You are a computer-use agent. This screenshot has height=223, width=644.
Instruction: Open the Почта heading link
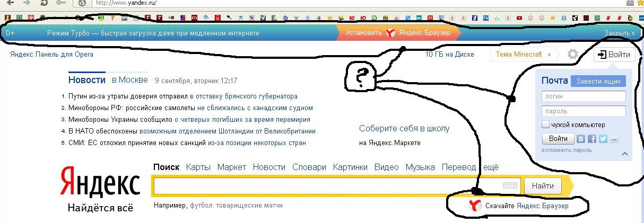click(x=555, y=81)
